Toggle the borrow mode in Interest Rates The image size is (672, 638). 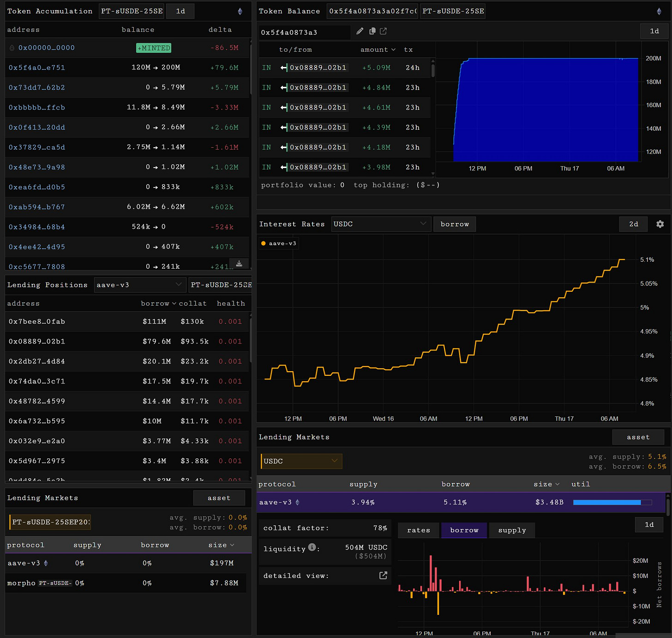[x=455, y=224]
